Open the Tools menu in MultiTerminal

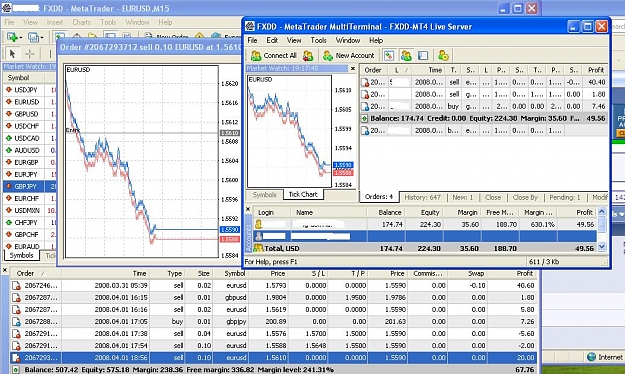318,40
